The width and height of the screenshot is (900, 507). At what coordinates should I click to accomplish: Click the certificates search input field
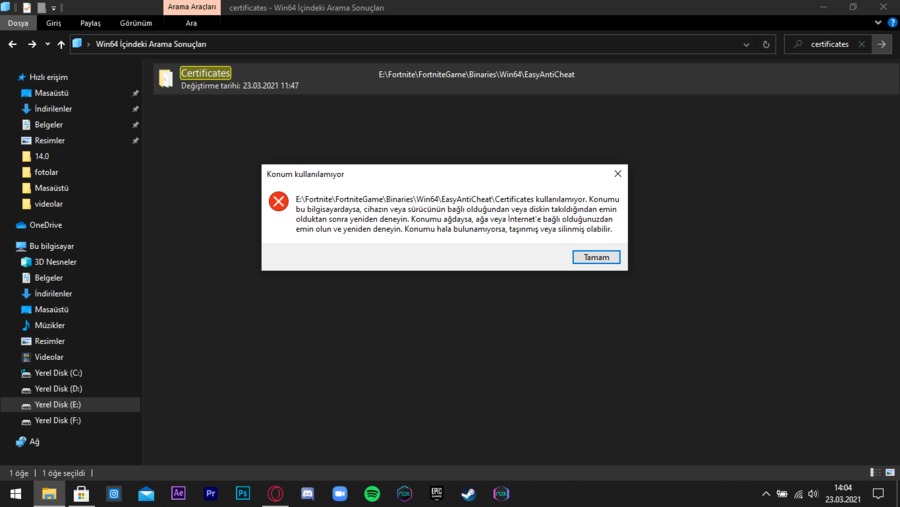[828, 44]
